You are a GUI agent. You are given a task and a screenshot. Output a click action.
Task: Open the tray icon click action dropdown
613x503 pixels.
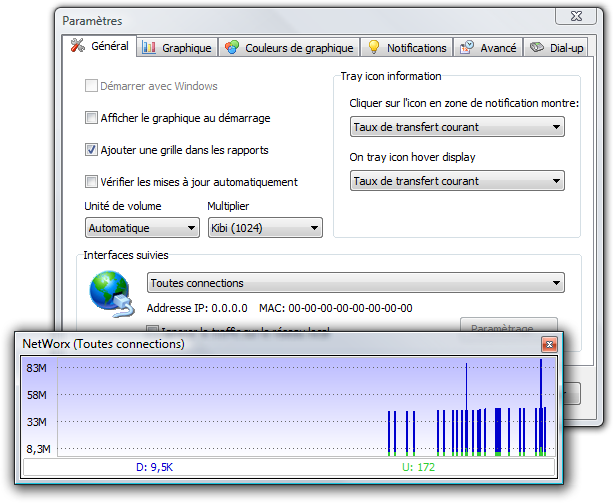point(457,127)
